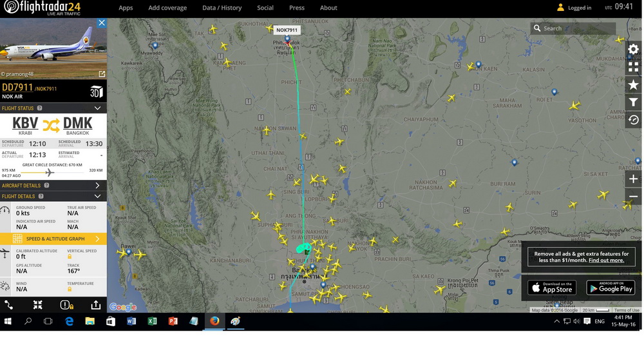The width and height of the screenshot is (644, 363).
Task: Share this flight via share icon
Action: coord(96,304)
